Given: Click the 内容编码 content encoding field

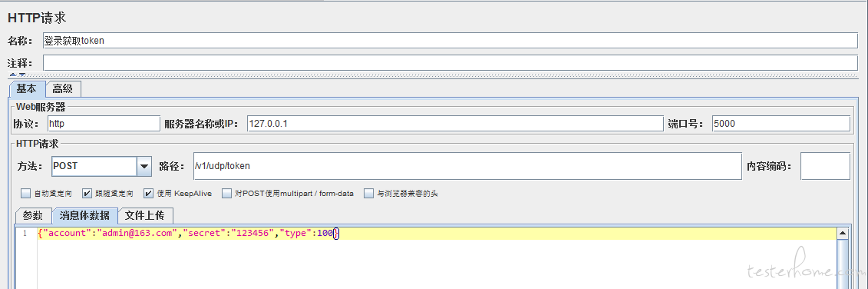Looking at the screenshot, I should click(825, 166).
